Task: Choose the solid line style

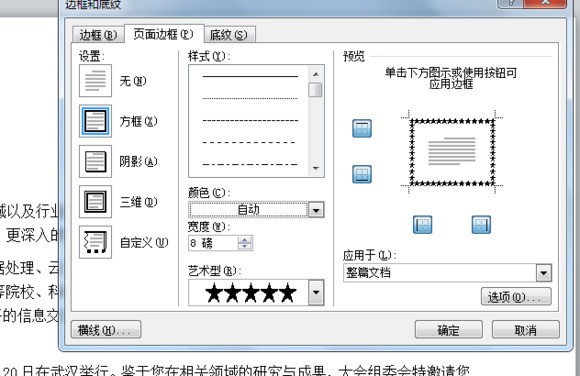Action: pyautogui.click(x=250, y=76)
